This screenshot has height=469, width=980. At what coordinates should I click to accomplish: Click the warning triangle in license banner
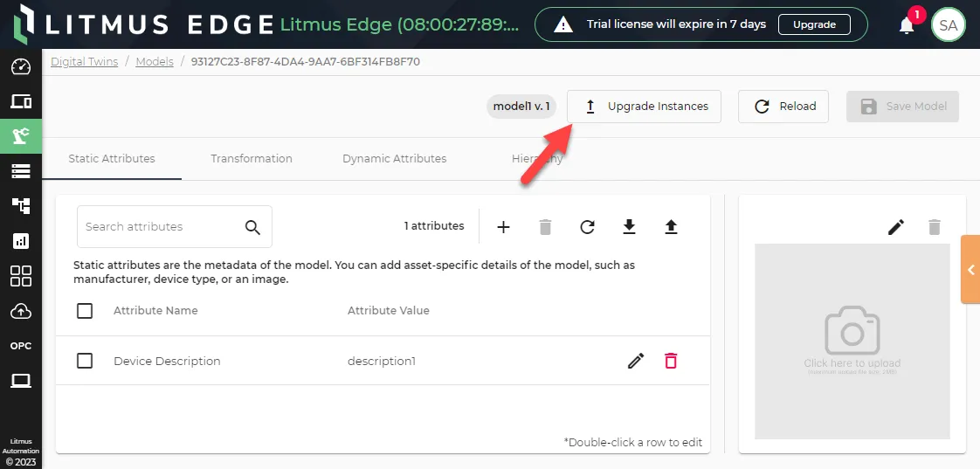[563, 25]
